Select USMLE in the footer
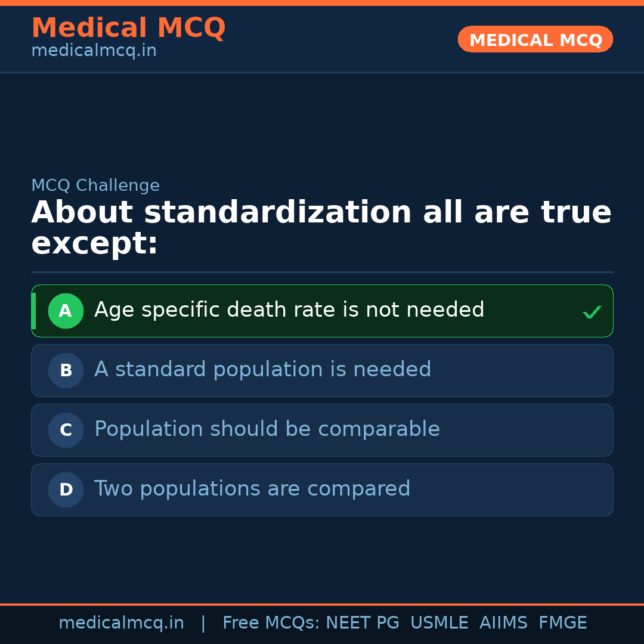Screen dimensions: 644x644 pyautogui.click(x=439, y=623)
